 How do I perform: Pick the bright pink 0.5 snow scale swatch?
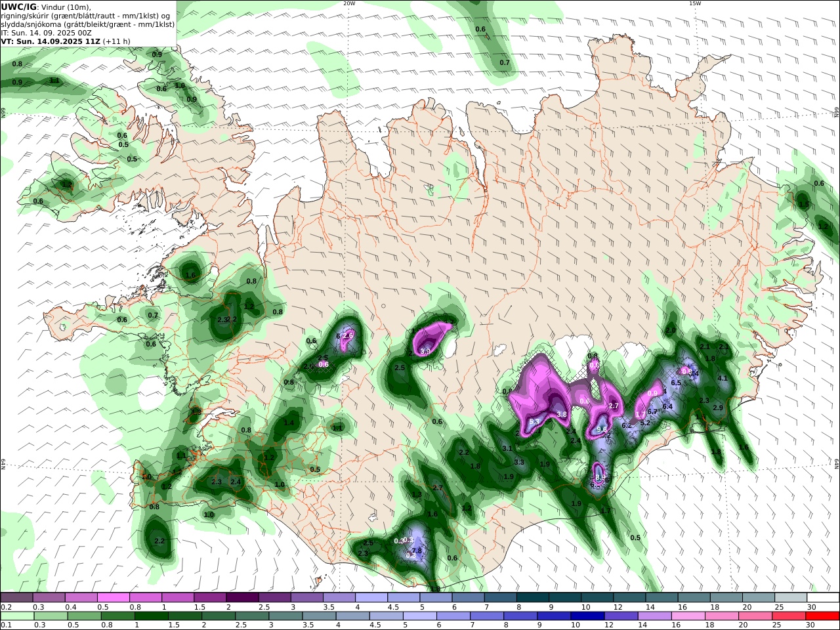[113, 598]
